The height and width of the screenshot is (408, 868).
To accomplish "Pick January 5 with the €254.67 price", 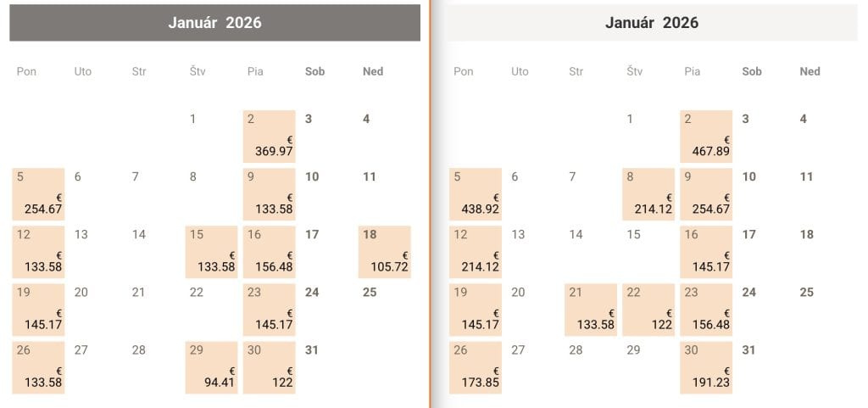I will 38,194.
